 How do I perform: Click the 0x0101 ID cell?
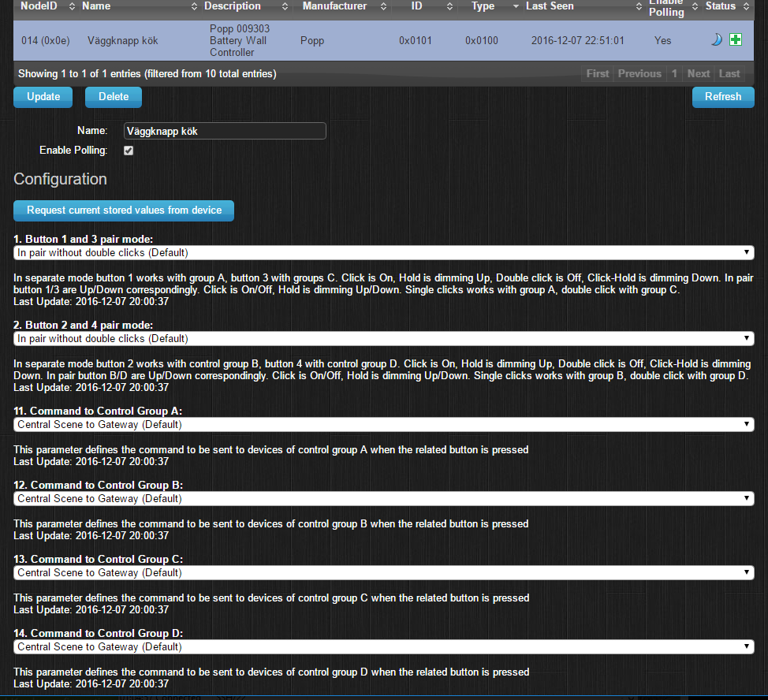[x=416, y=41]
